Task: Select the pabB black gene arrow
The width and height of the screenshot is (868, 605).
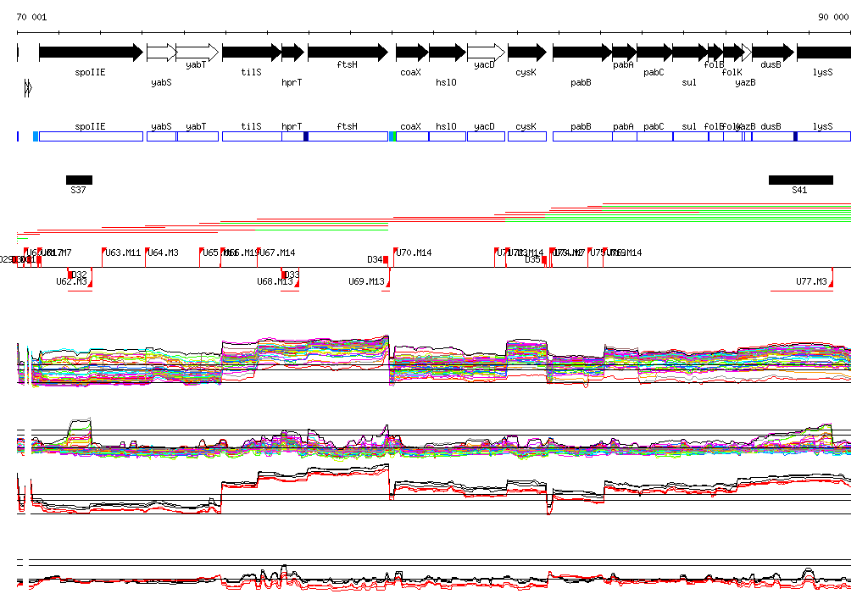Action: (582, 53)
